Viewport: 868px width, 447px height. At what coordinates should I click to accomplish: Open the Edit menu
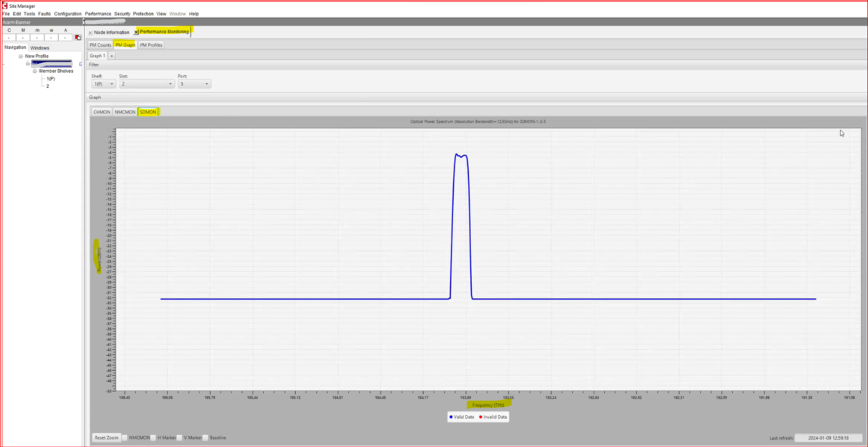click(x=17, y=14)
